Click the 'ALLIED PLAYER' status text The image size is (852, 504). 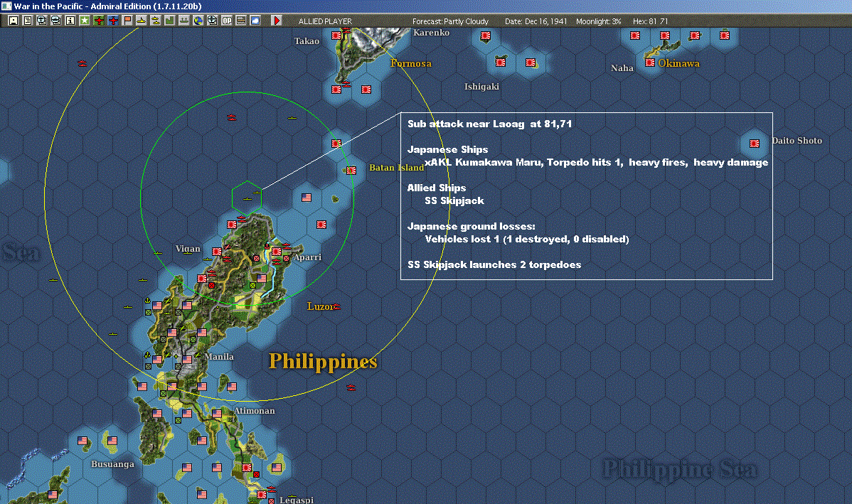(325, 21)
